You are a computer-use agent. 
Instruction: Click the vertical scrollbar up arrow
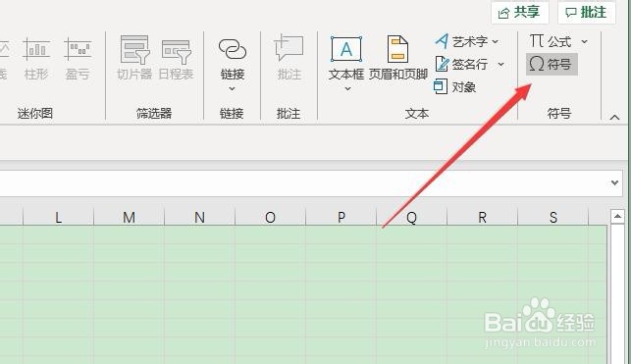617,217
